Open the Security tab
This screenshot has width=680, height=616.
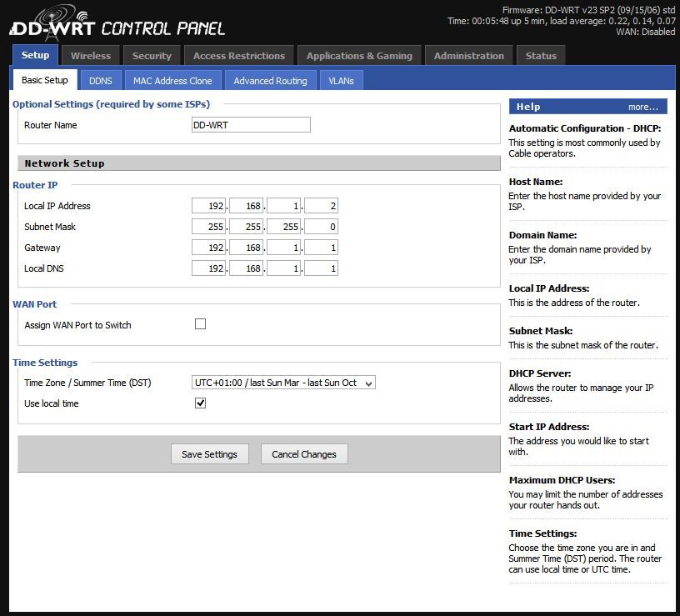pyautogui.click(x=152, y=56)
